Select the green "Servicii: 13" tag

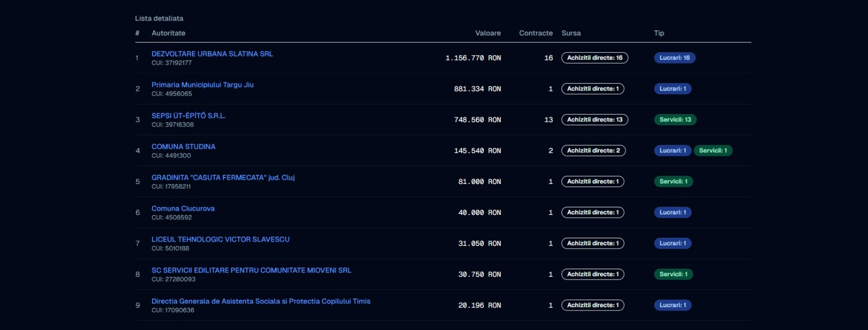675,120
